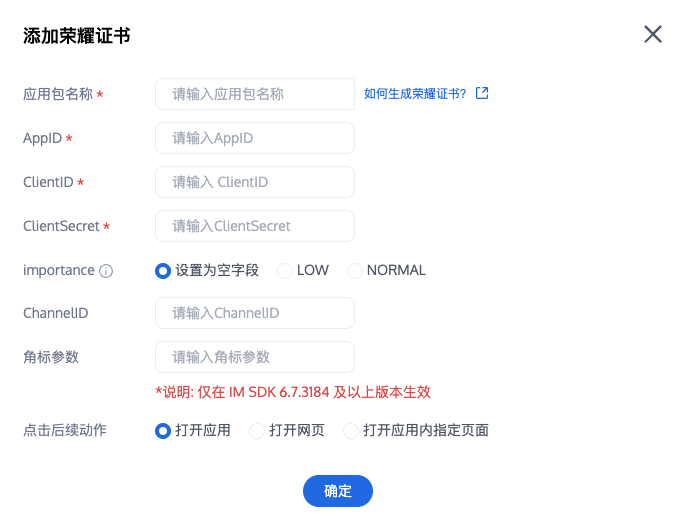The height and width of the screenshot is (524, 689).
Task: Select the 设置为空字段 radio option
Action: click(163, 271)
